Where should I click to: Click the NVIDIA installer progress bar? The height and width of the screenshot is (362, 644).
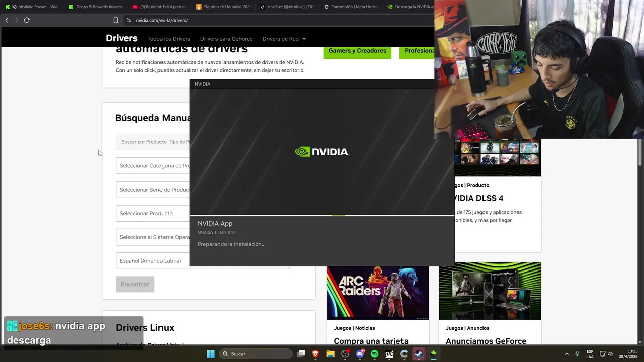point(322,215)
